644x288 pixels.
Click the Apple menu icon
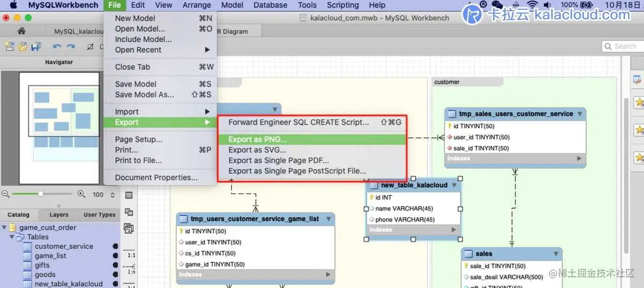[x=13, y=5]
